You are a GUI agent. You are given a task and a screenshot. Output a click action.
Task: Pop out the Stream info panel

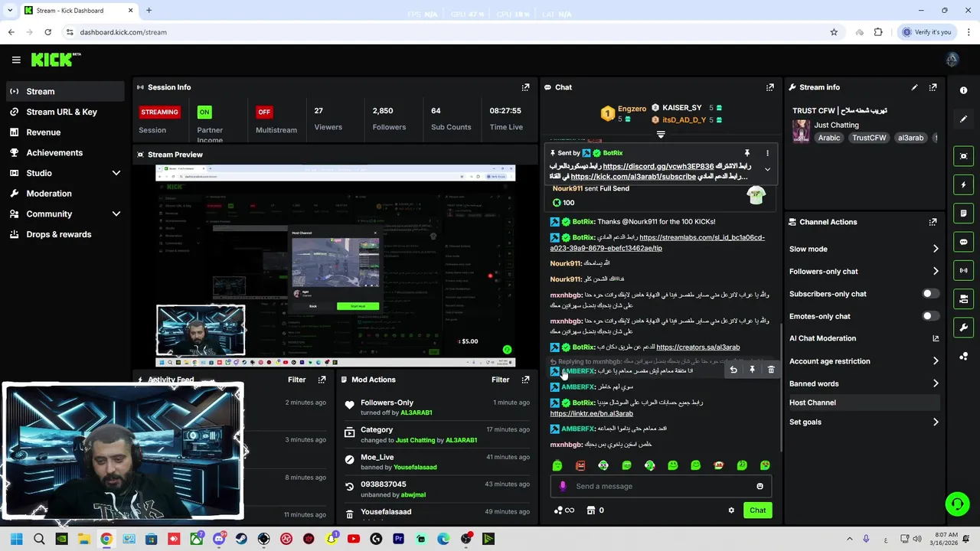pos(933,87)
